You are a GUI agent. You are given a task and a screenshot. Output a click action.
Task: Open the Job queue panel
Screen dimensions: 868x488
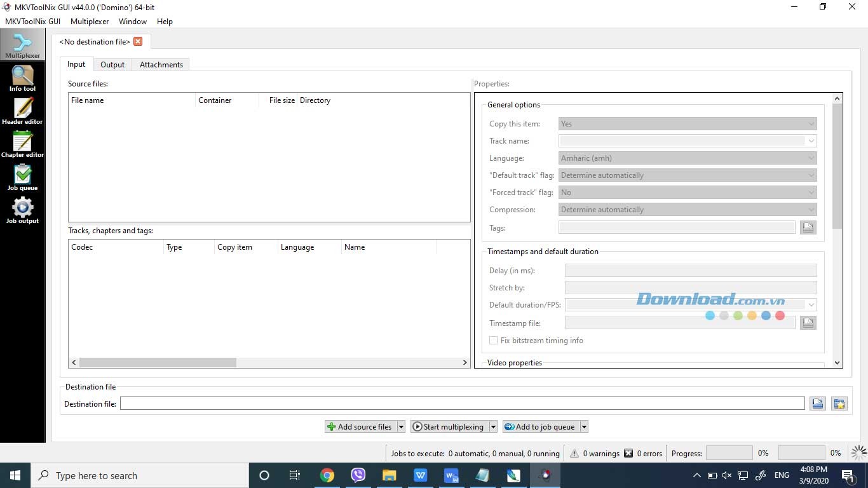[22, 177]
